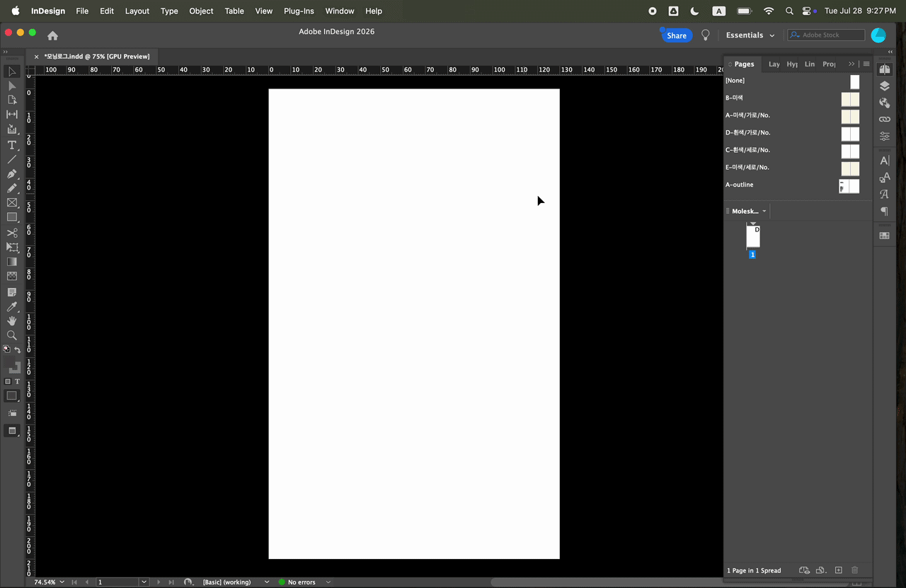Select the Line tool

point(12,159)
